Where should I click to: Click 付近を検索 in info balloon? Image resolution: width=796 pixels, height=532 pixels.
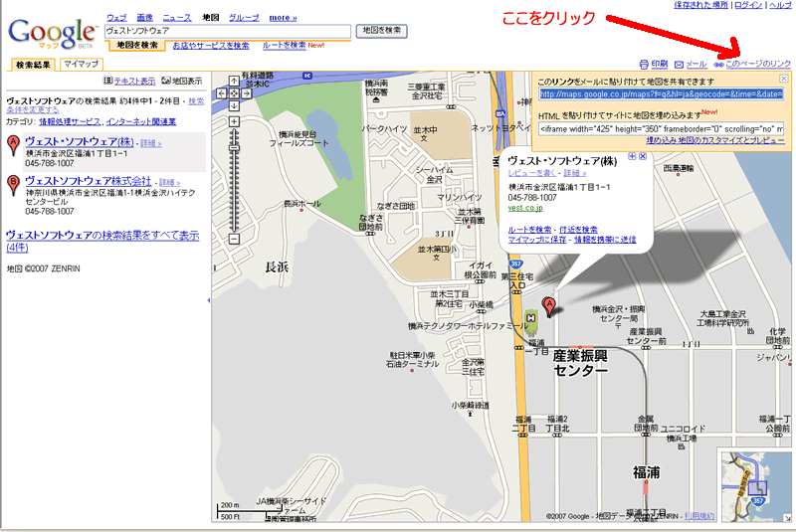[578, 230]
